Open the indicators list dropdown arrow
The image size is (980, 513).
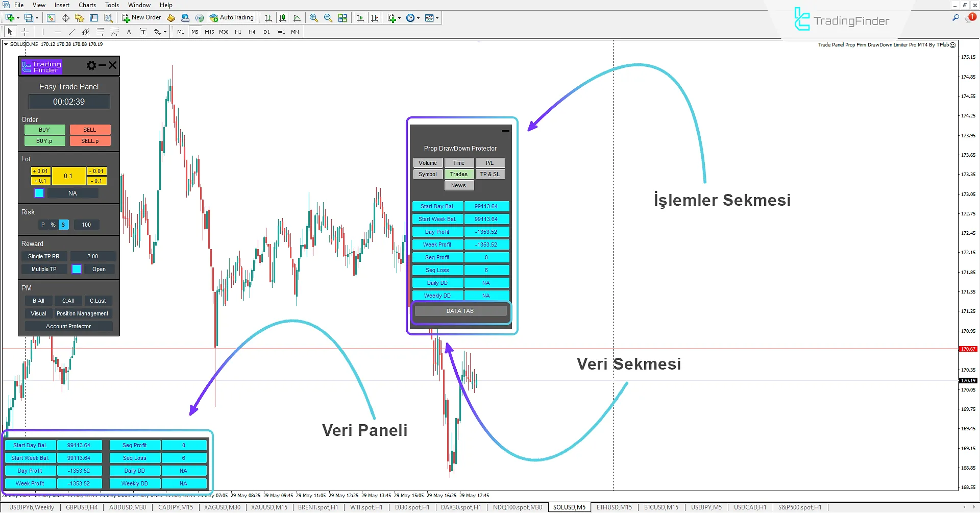438,18
